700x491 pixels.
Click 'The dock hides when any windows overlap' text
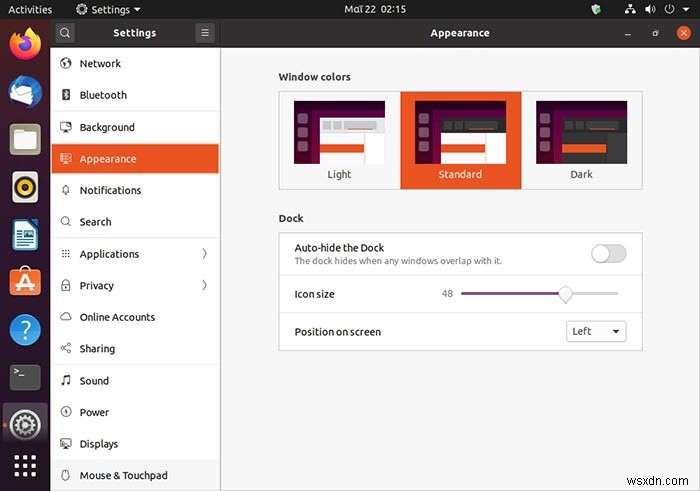coord(398,261)
